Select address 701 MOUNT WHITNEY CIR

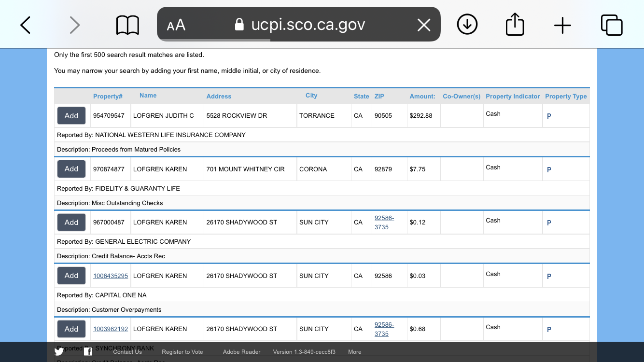tap(246, 169)
